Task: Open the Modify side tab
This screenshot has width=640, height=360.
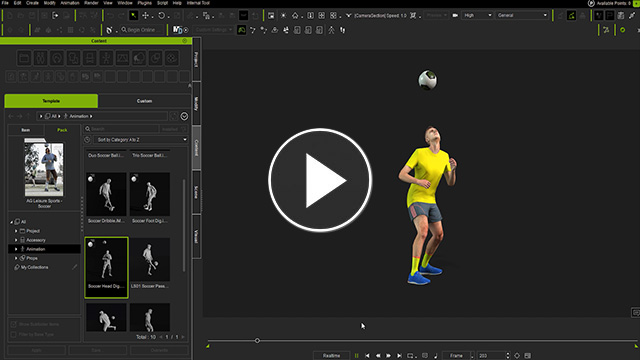Action: click(196, 104)
